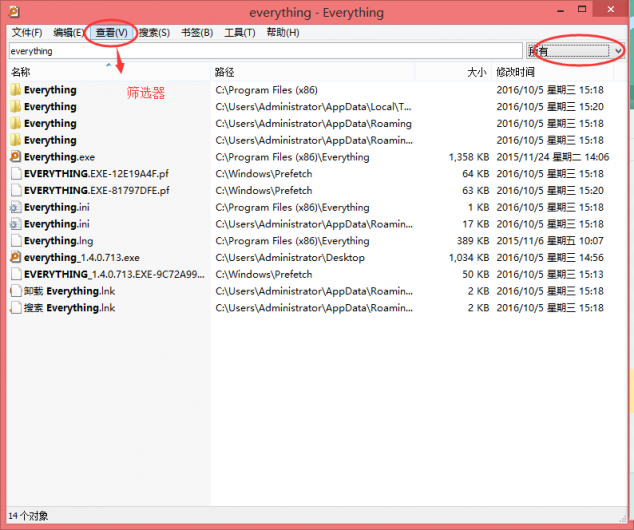Click icon of EVERYTHING_1.4.0.713.EXE-9C72A99 prefetch file
Image resolution: width=634 pixels, height=530 pixels.
tap(16, 275)
